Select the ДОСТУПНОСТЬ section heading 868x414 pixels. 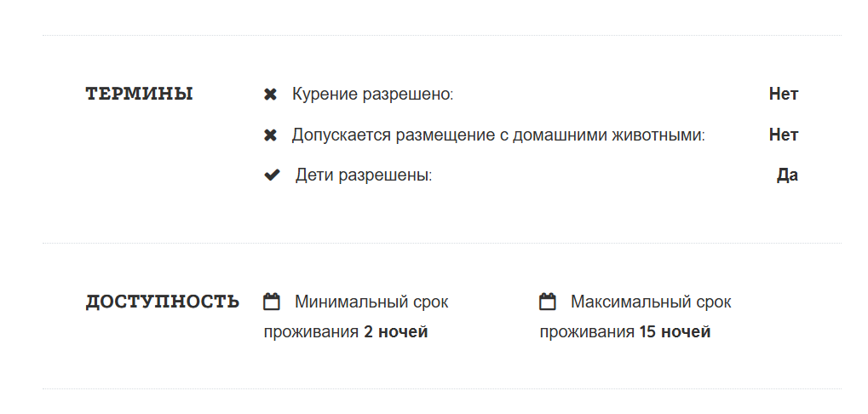[x=162, y=302]
